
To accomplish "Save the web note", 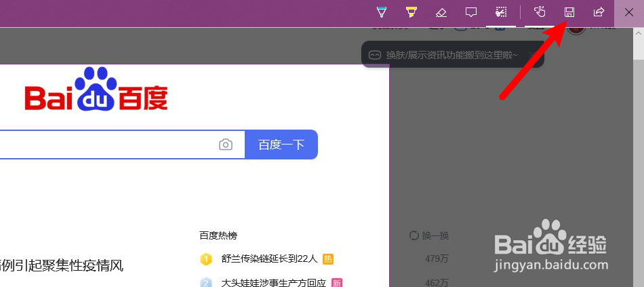I will (569, 12).
